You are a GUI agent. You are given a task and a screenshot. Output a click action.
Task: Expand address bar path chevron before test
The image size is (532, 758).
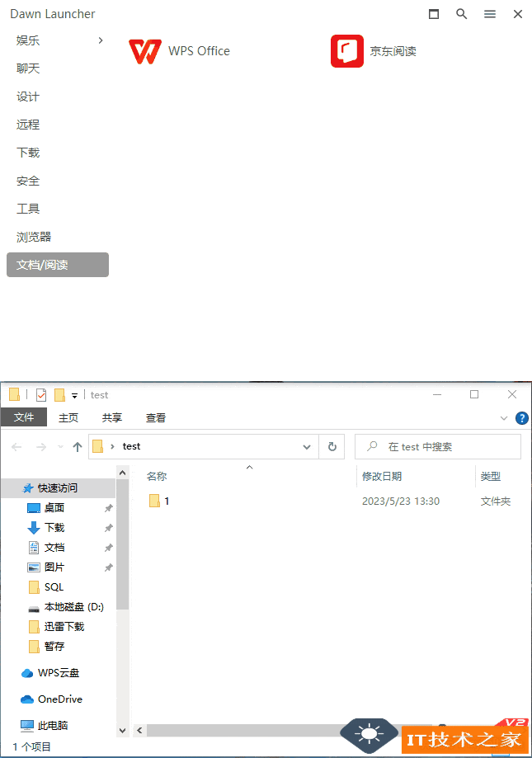[112, 446]
